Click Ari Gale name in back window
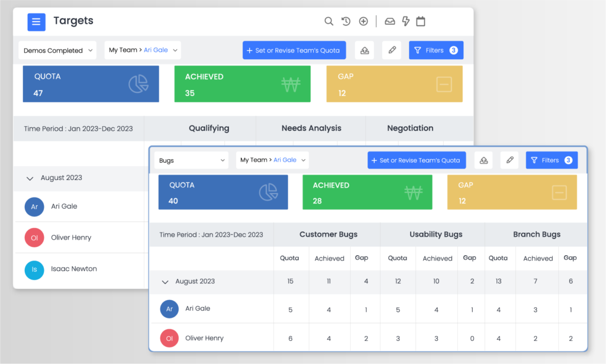This screenshot has height=364, width=606. pyautogui.click(x=64, y=207)
